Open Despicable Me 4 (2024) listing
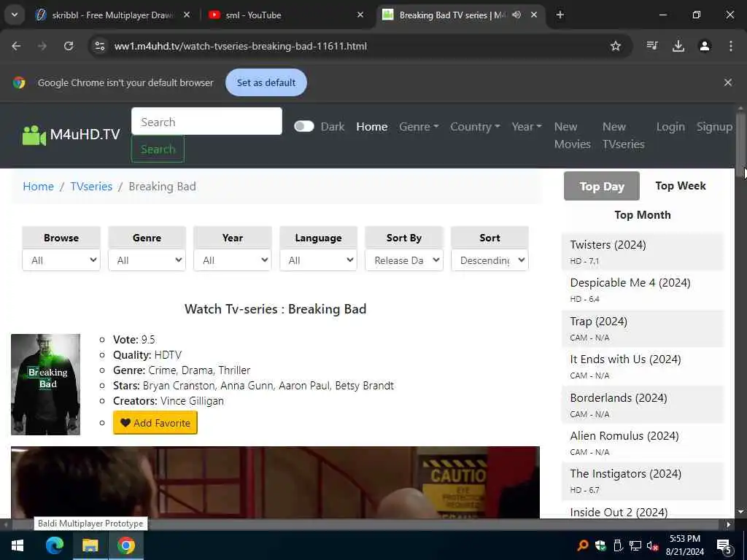Screen dimensions: 747x560 click(630, 282)
